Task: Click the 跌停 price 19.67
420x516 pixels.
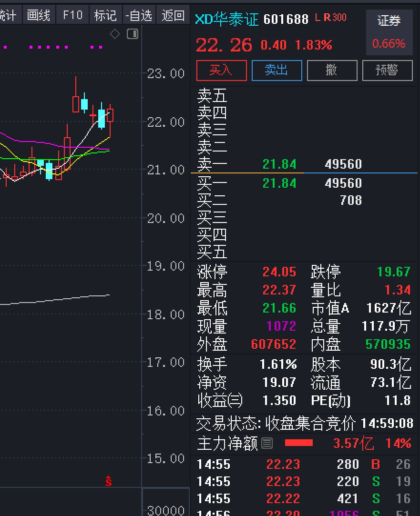Action: point(394,272)
